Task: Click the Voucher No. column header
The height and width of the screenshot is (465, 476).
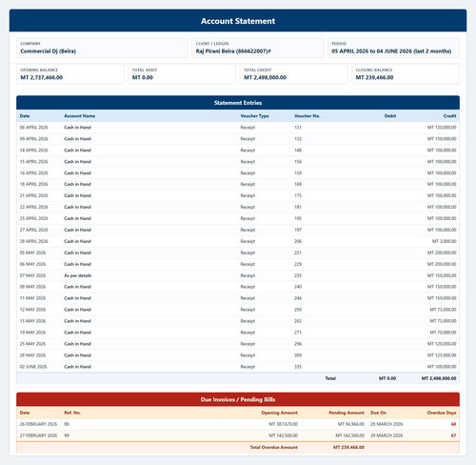Action: point(307,116)
